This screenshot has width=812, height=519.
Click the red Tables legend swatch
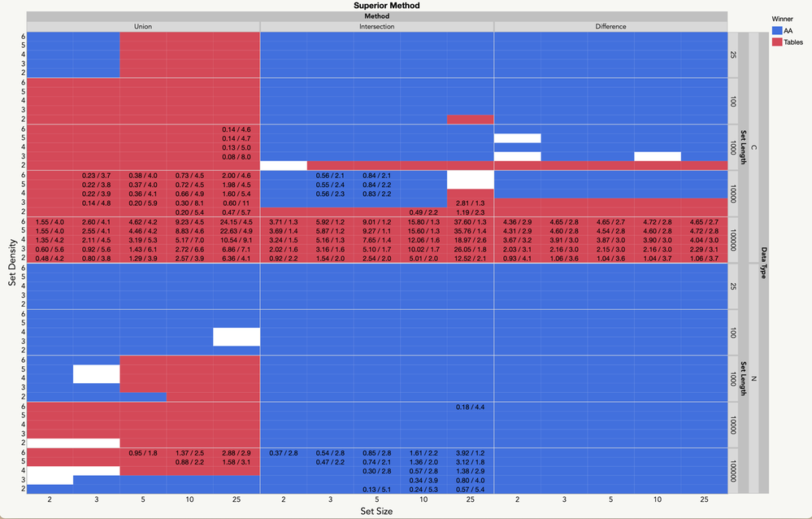pyautogui.click(x=777, y=42)
